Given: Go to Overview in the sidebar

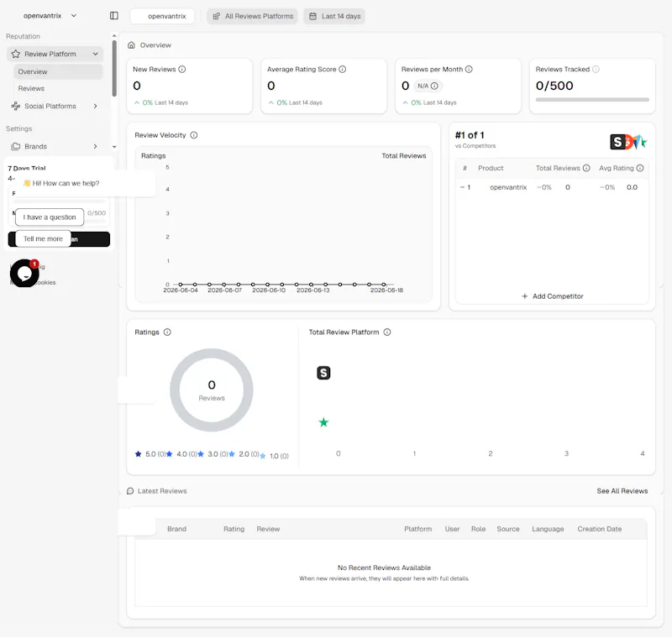Looking at the screenshot, I should [x=58, y=71].
